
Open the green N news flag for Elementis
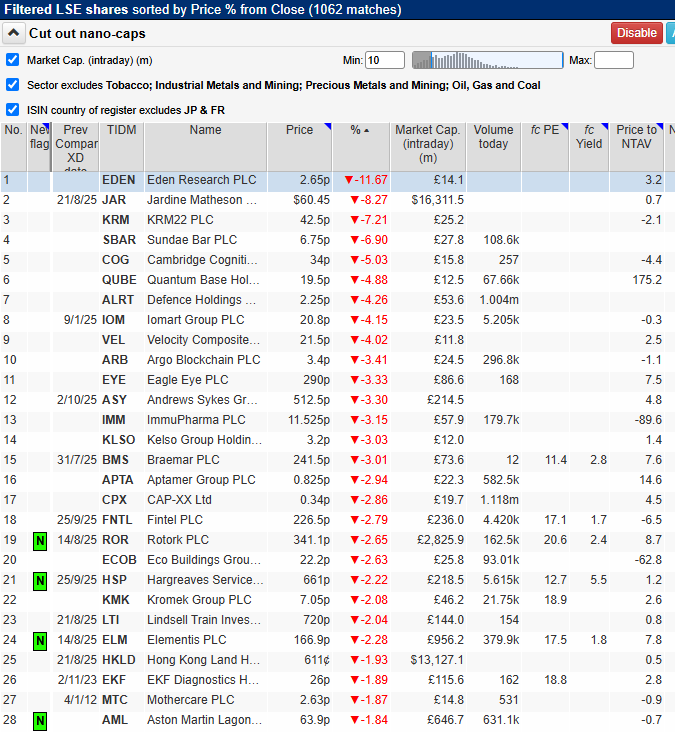40,641
